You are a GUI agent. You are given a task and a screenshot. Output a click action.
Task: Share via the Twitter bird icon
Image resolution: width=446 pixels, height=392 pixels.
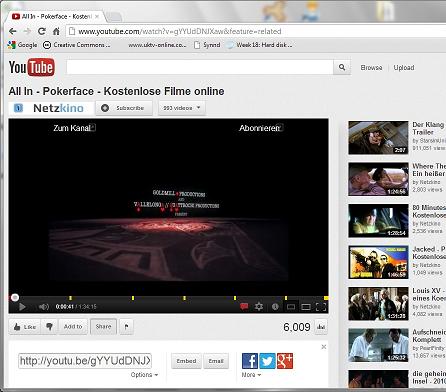coord(267,361)
